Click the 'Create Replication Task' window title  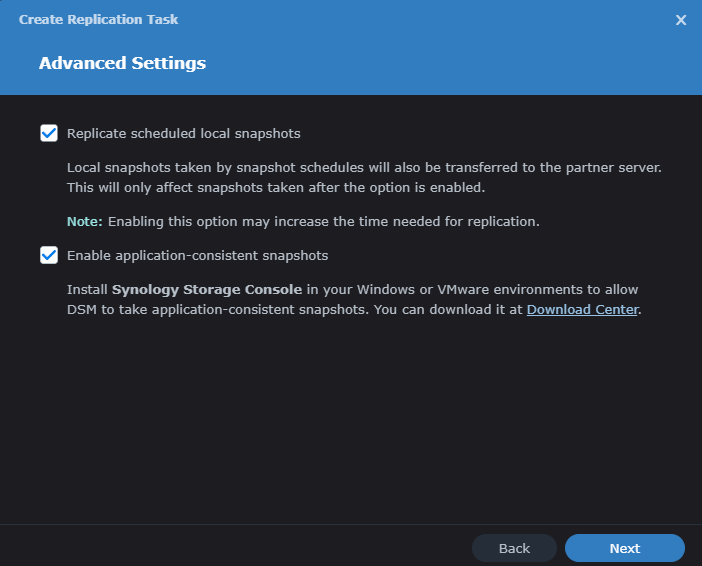[x=99, y=20]
